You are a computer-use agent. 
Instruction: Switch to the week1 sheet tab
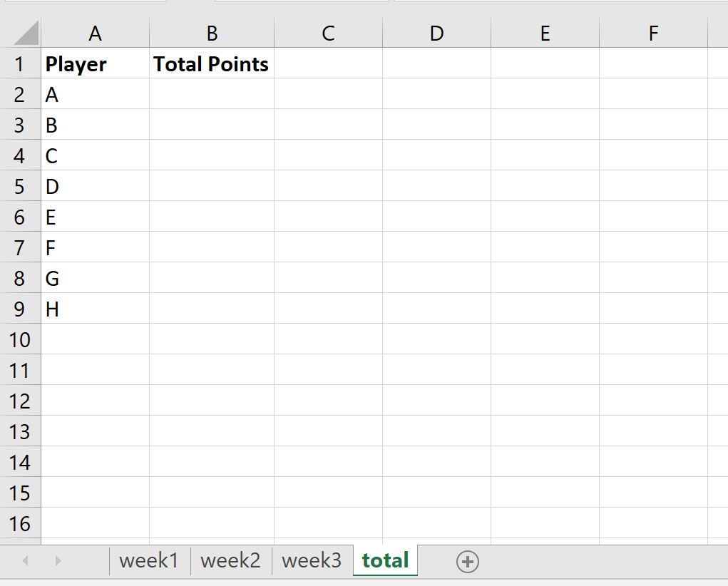point(149,560)
